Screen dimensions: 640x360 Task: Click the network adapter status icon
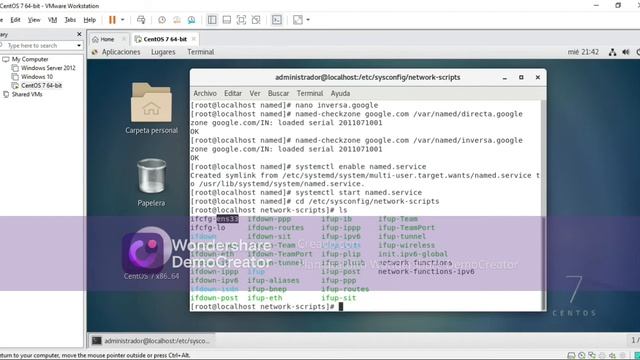pos(592,356)
